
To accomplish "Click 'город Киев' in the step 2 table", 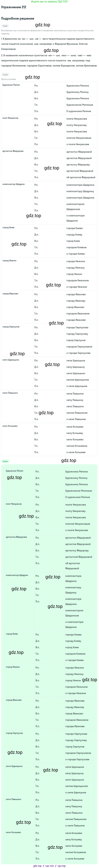I will coord(8,227).
